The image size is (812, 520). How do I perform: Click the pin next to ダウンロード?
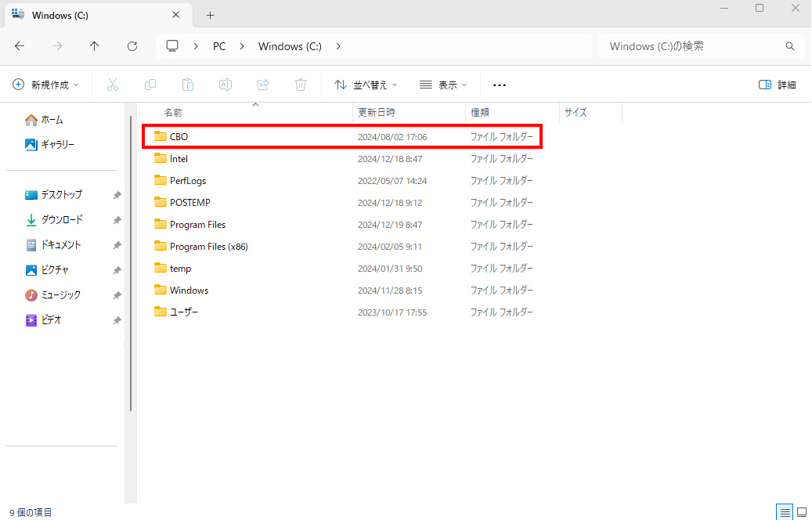pos(117,220)
